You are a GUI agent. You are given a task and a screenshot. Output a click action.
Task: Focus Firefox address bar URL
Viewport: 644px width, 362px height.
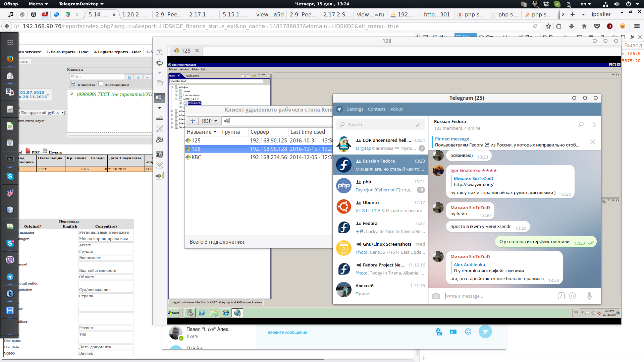(275, 26)
